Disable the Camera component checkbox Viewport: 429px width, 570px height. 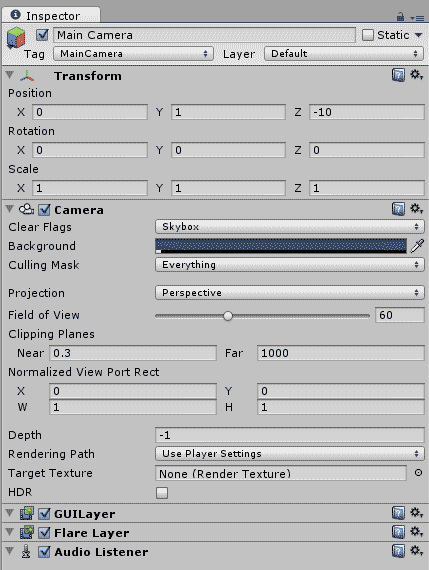click(x=44, y=210)
